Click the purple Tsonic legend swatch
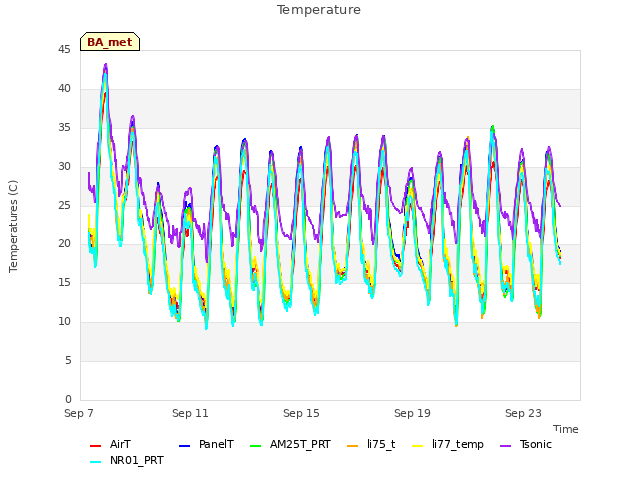The height and width of the screenshot is (480, 640). click(505, 446)
